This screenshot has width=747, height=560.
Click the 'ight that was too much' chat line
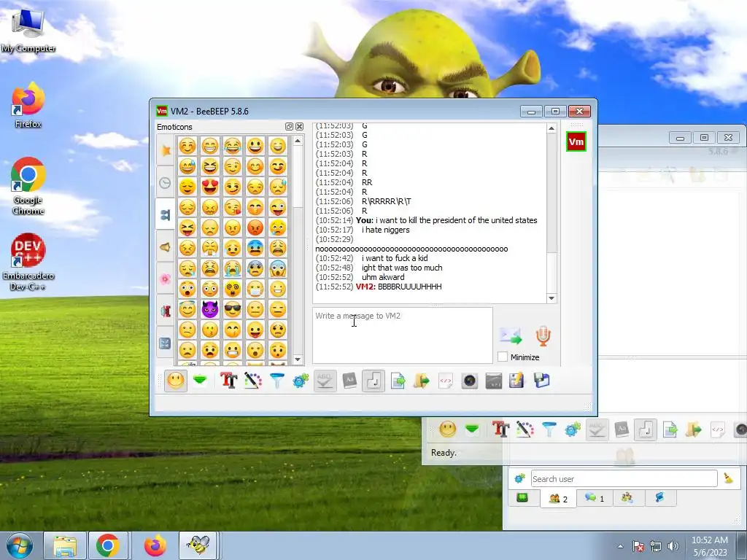[x=402, y=268]
